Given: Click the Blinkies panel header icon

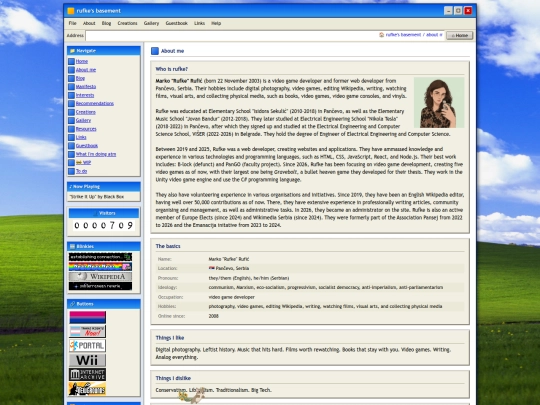Looking at the screenshot, I should click(72, 246).
